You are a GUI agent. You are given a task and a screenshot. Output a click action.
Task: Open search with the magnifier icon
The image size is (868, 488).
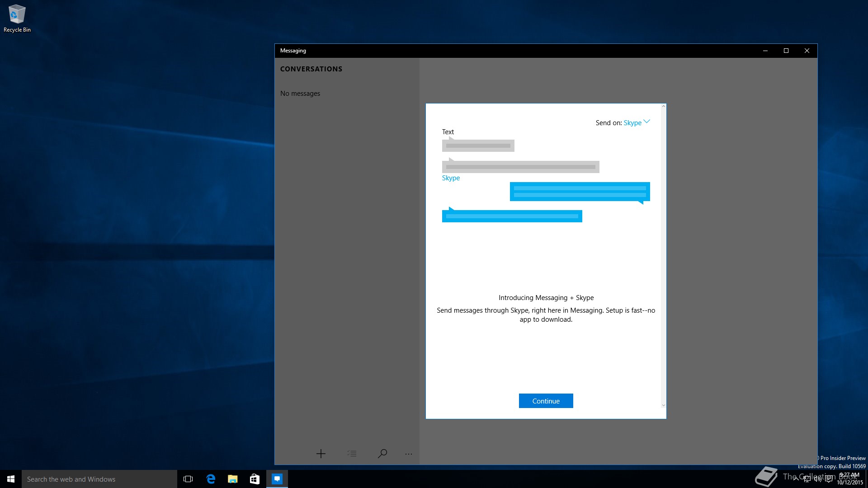pos(382,454)
